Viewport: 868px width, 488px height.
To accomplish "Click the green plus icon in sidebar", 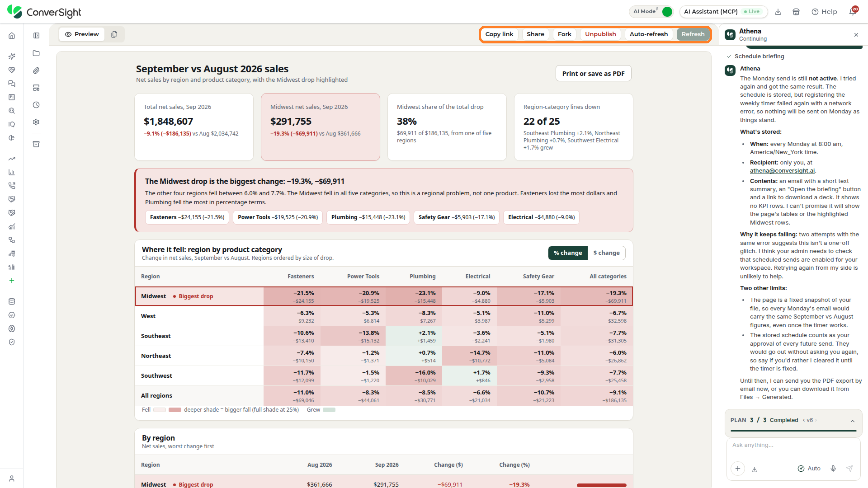I will 12,281.
